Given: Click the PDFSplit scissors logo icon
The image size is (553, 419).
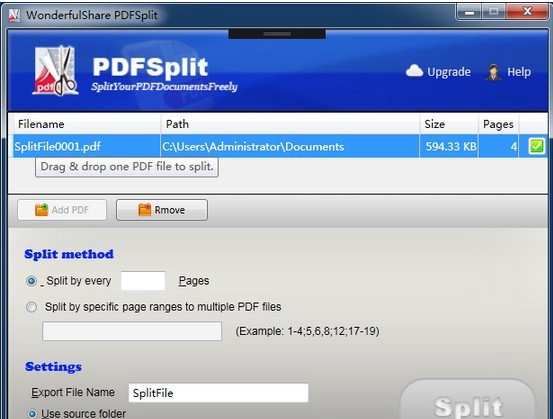Looking at the screenshot, I should [55, 71].
